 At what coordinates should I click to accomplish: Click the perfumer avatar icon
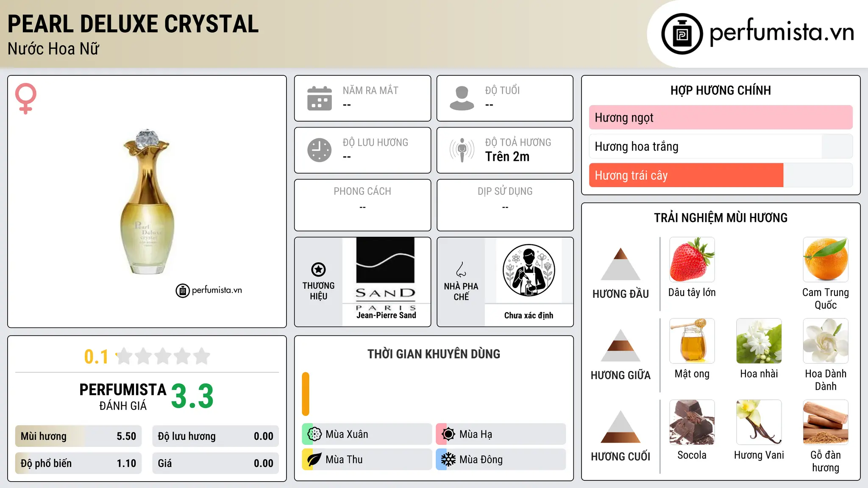[529, 270]
